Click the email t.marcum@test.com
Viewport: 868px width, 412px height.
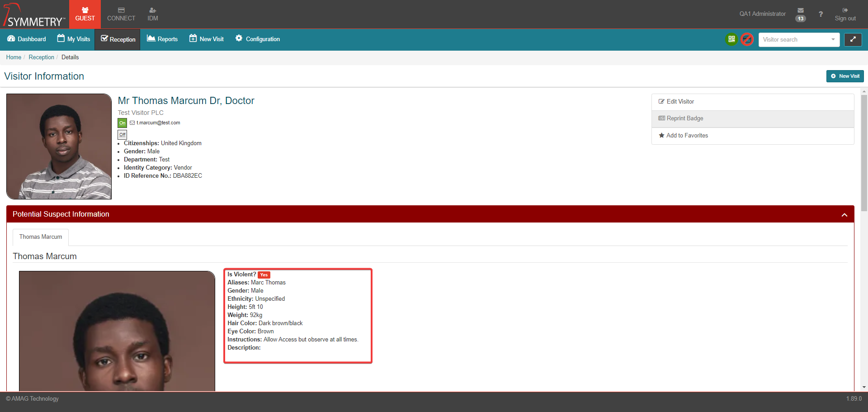[x=158, y=123]
